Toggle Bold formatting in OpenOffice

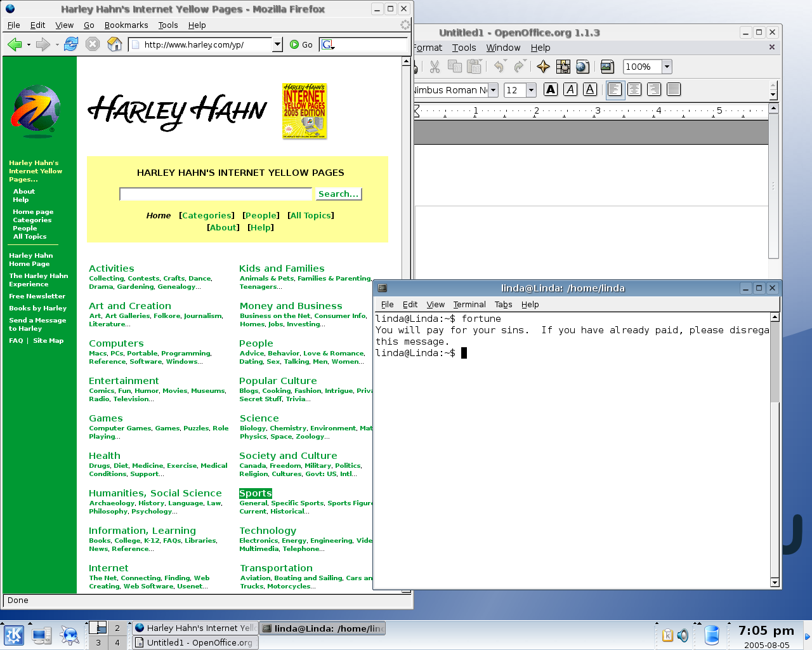[551, 90]
